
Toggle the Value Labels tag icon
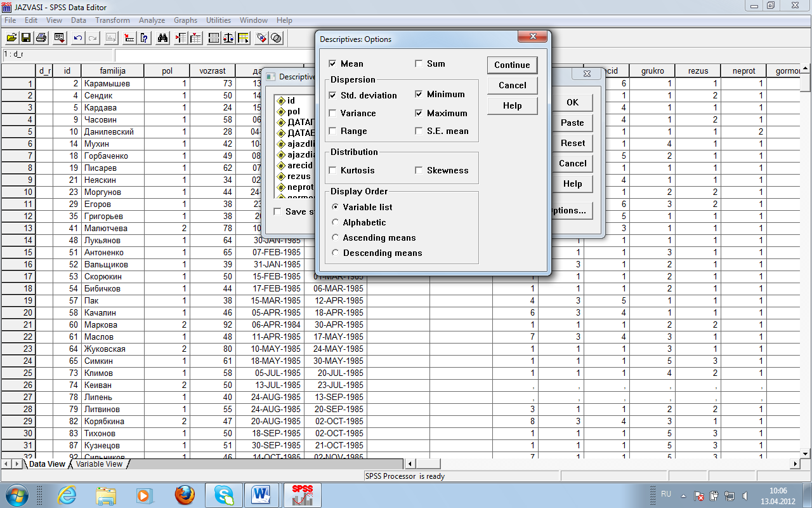click(261, 38)
